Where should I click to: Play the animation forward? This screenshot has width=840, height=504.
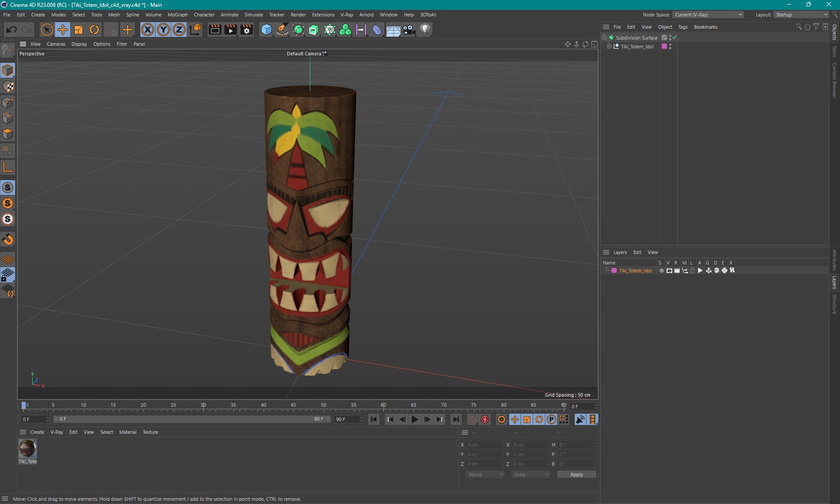415,420
